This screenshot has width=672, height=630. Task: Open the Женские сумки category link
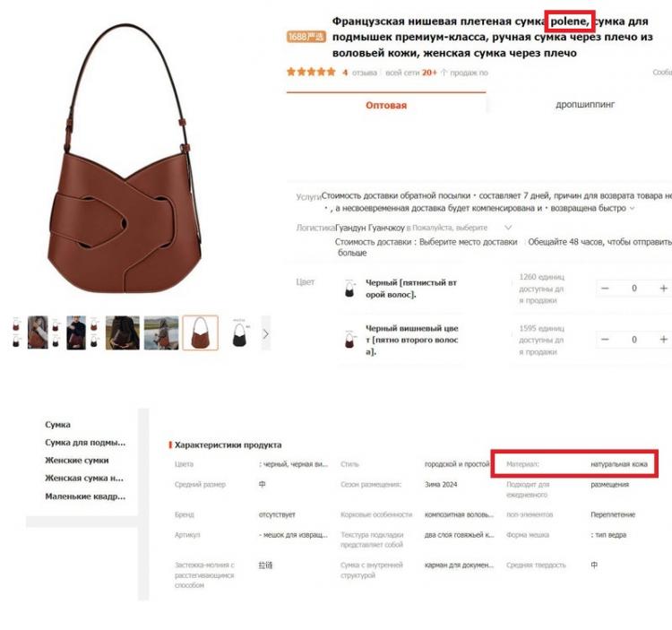point(77,461)
